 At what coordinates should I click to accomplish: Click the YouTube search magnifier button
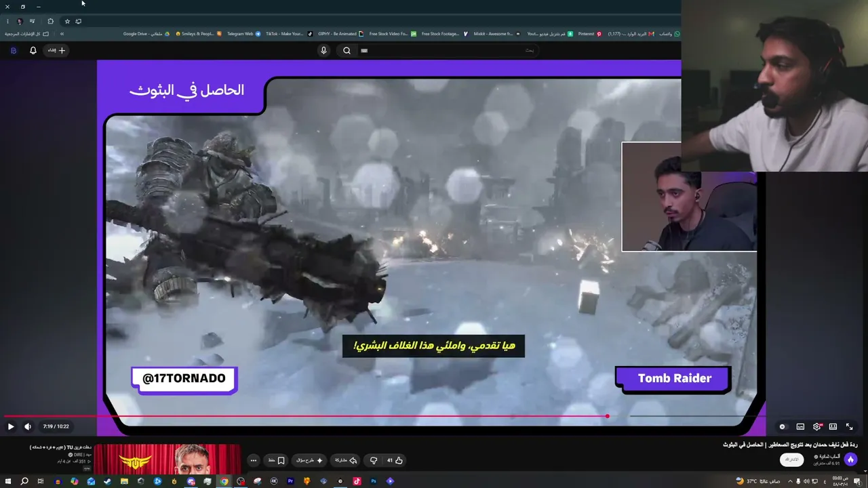(x=347, y=50)
